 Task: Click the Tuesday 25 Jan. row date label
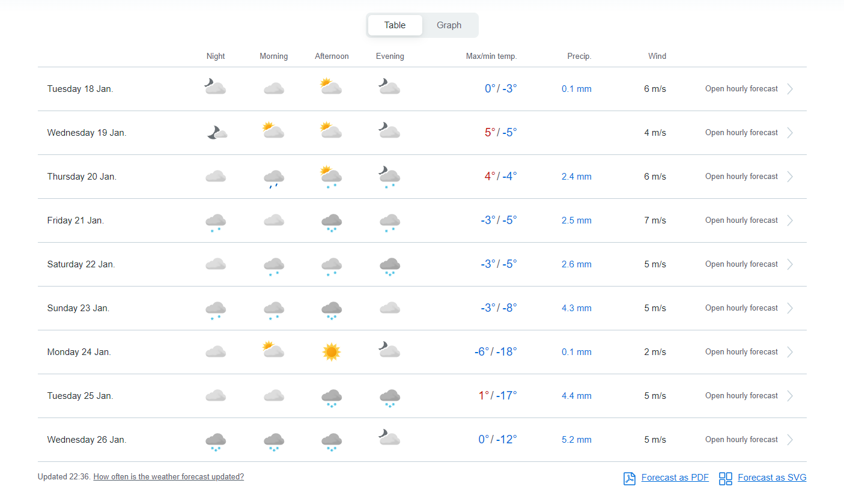[x=80, y=396]
